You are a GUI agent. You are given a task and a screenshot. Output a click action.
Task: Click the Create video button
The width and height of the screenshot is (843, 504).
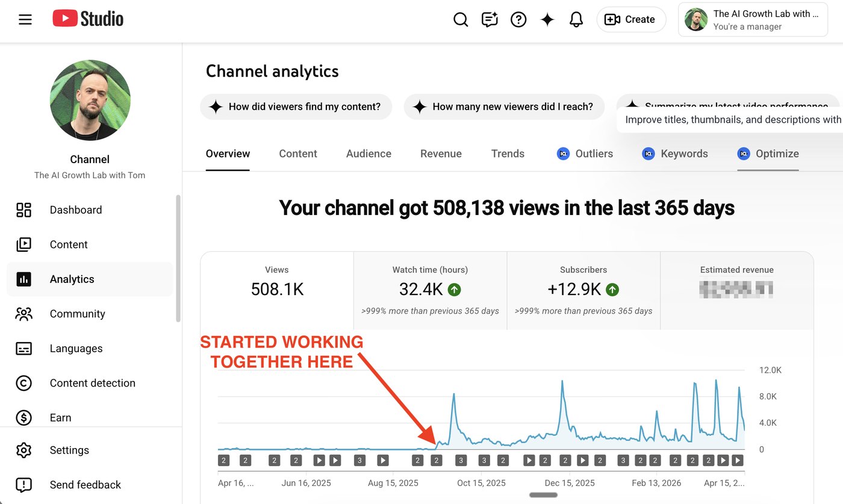tap(631, 19)
